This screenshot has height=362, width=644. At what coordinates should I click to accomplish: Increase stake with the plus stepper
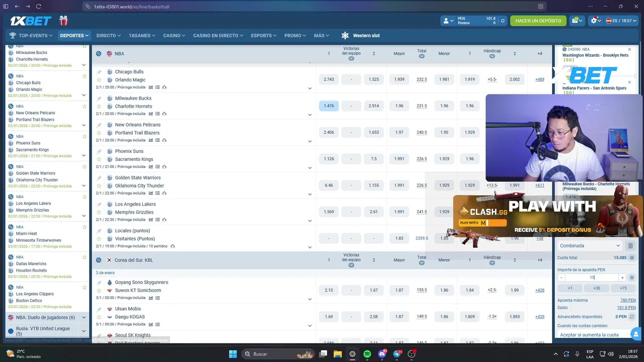click(x=622, y=278)
